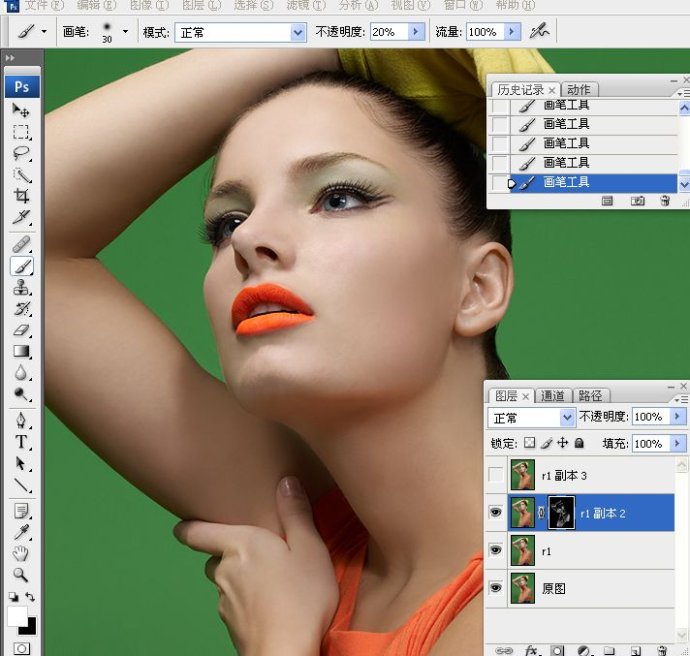Select the Lasso tool
This screenshot has width=690, height=656.
click(21, 153)
